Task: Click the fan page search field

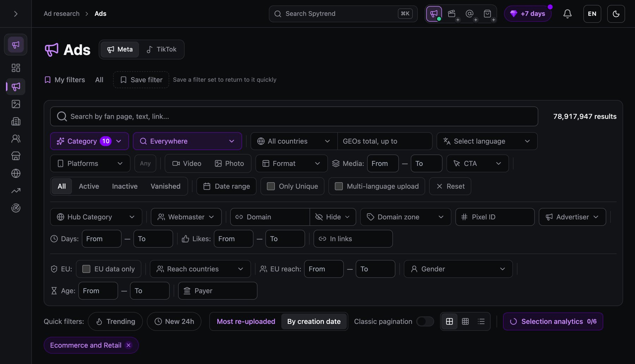Action: coord(294,116)
